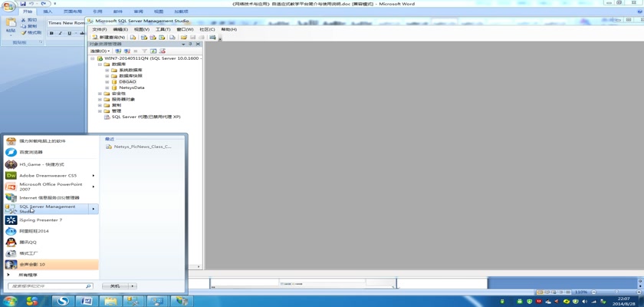The height and width of the screenshot is (307, 644).
Task: Toggle Italic formatting in Word
Action: [60, 33]
